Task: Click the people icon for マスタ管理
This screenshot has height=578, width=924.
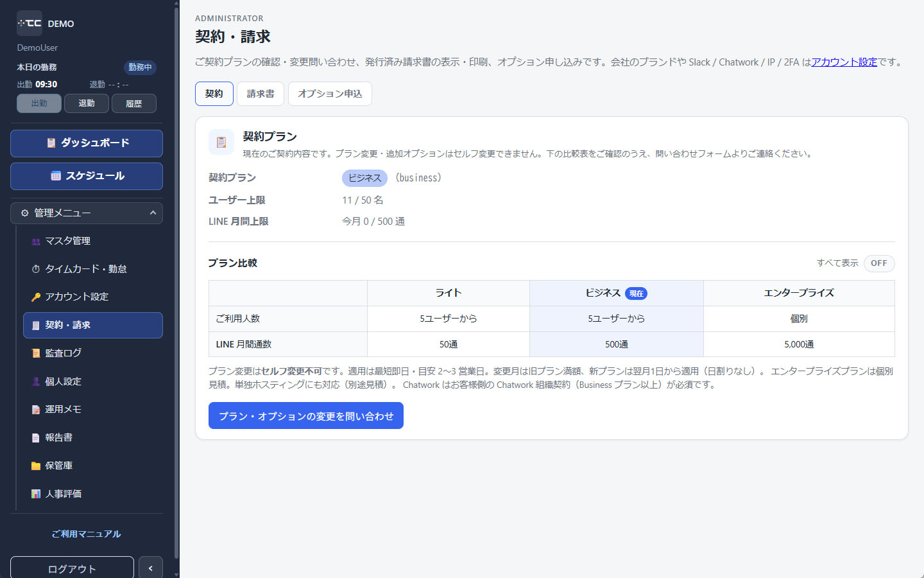Action: [36, 241]
